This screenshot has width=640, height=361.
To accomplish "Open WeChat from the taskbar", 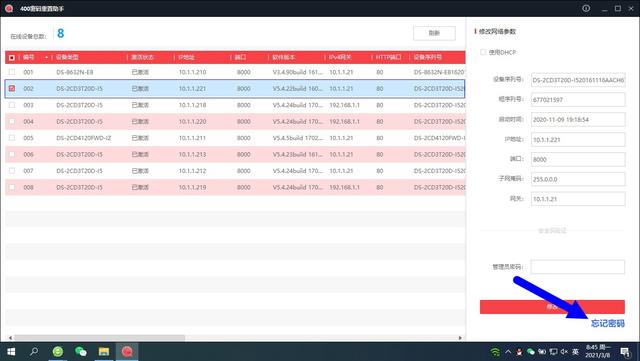I will (x=81, y=352).
